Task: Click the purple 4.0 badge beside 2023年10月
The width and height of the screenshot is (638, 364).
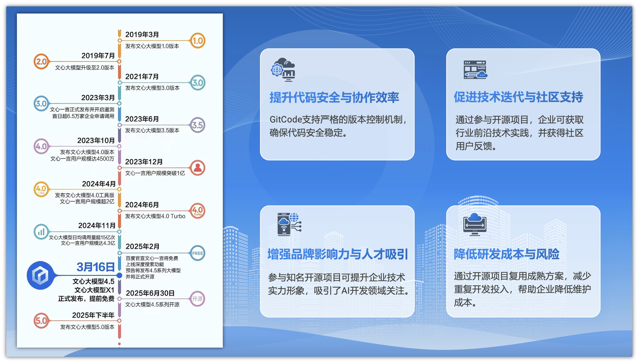Action: coord(41,146)
